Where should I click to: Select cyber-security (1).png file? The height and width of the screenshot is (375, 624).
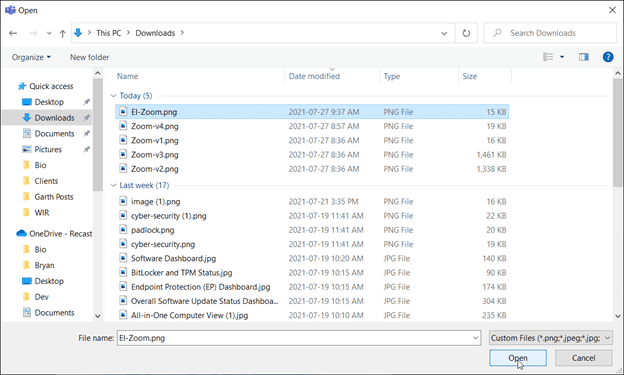click(169, 216)
